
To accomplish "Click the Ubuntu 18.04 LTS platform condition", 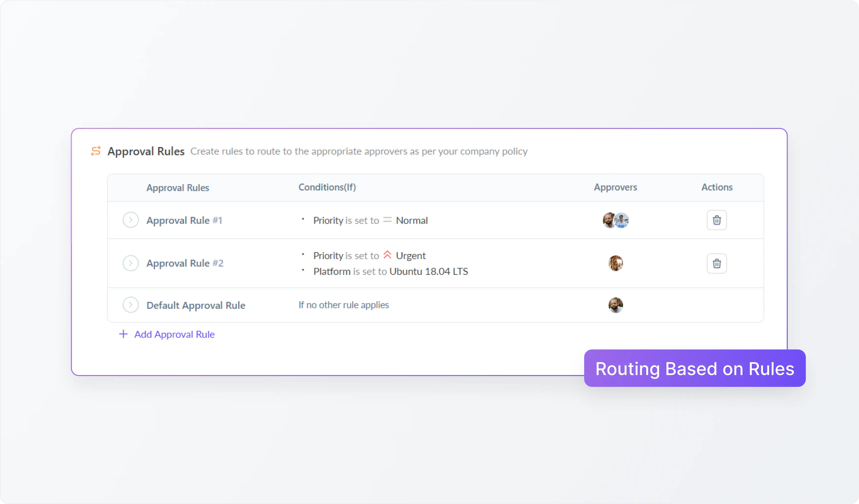I will 428,271.
